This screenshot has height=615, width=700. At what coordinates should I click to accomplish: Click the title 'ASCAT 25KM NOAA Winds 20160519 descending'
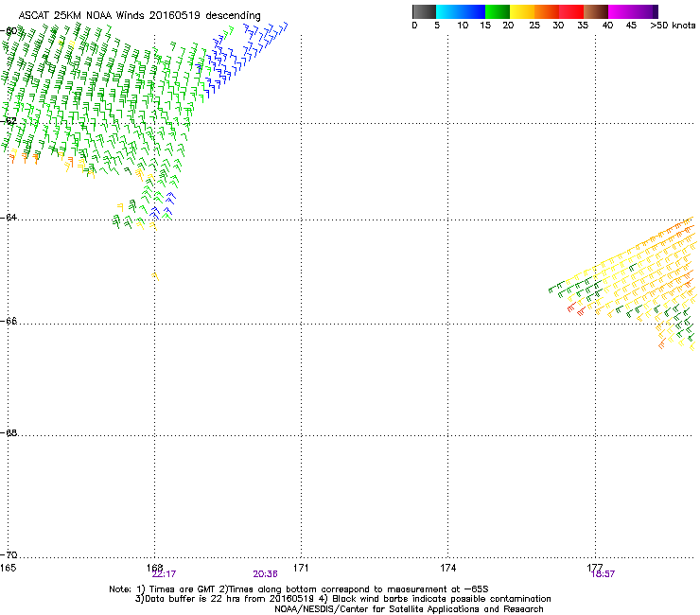pyautogui.click(x=140, y=15)
